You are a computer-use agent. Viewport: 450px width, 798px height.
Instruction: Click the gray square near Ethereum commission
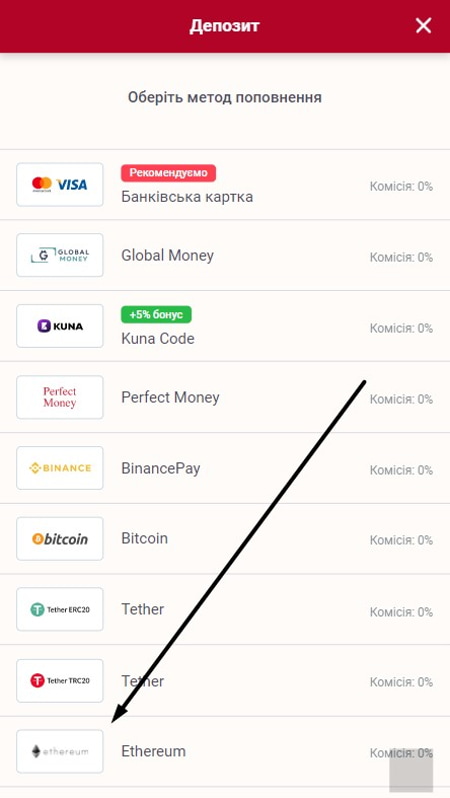coord(411,770)
